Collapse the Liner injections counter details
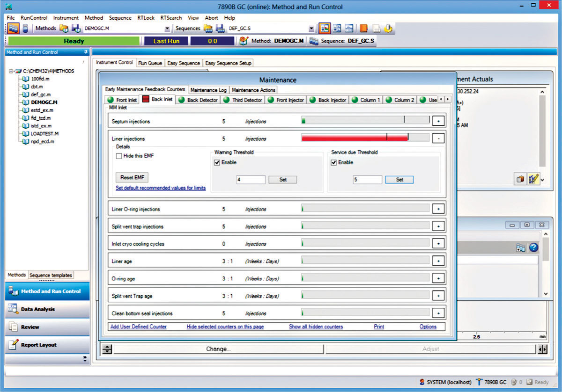 click(438, 139)
